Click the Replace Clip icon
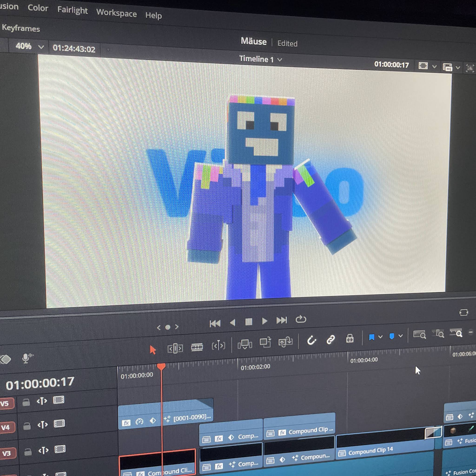 pyautogui.click(x=286, y=342)
